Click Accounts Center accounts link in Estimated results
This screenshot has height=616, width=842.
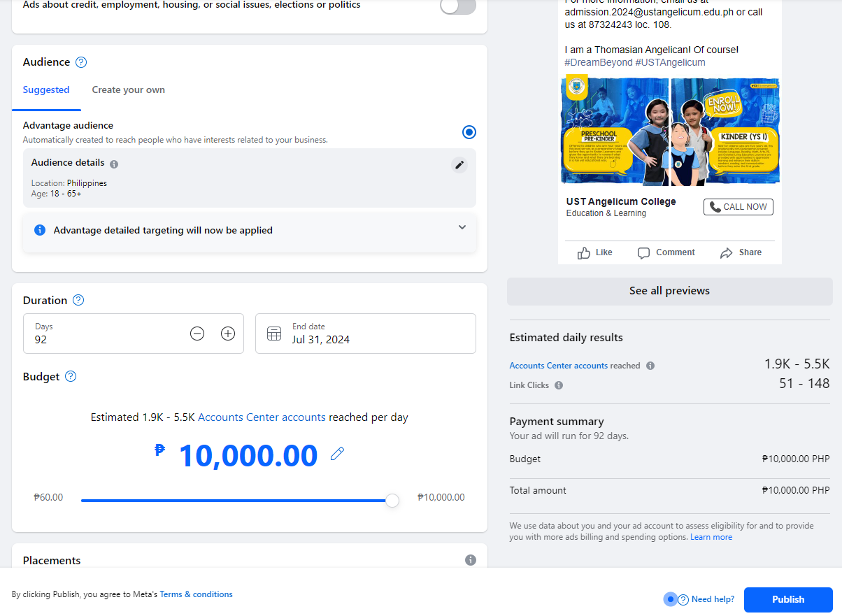[x=558, y=366]
